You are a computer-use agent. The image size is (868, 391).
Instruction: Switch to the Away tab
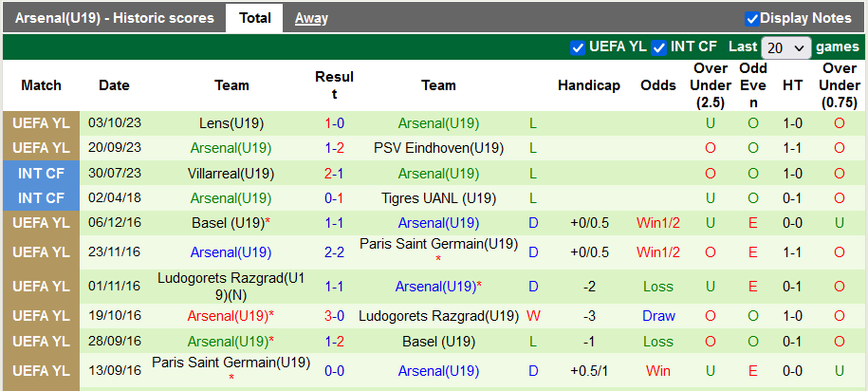point(311,18)
